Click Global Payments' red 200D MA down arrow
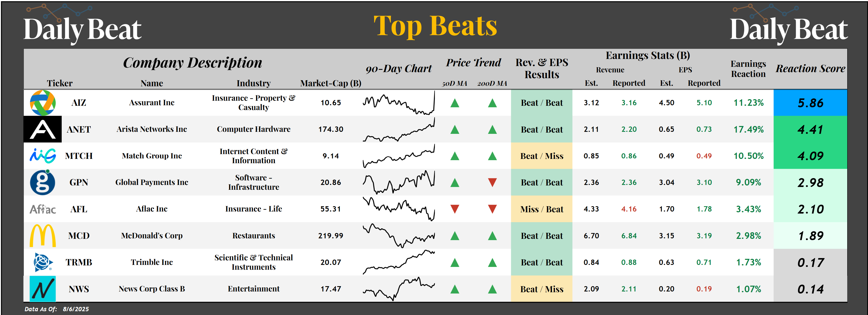The image size is (868, 315). (492, 182)
